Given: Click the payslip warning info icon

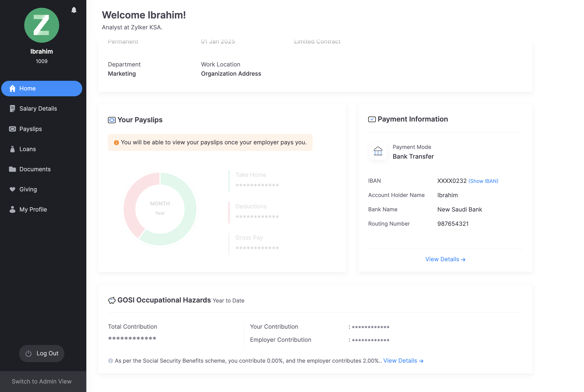Looking at the screenshot, I should (116, 142).
